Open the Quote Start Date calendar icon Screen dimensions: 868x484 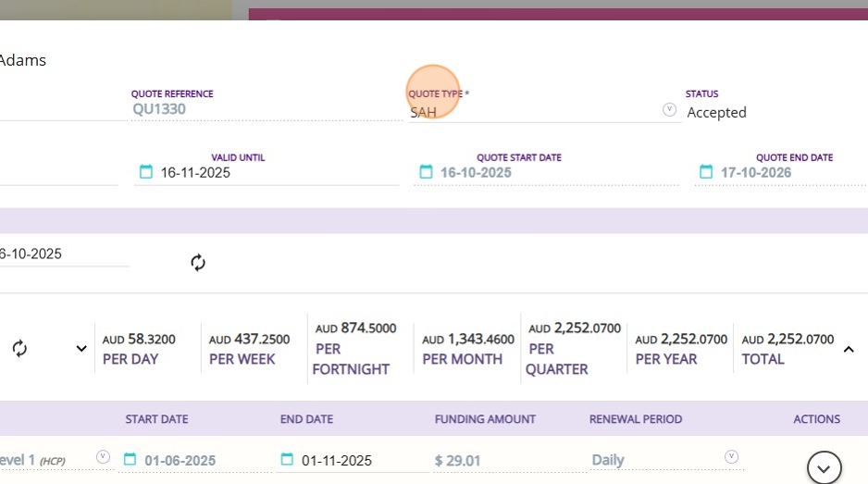coord(426,172)
